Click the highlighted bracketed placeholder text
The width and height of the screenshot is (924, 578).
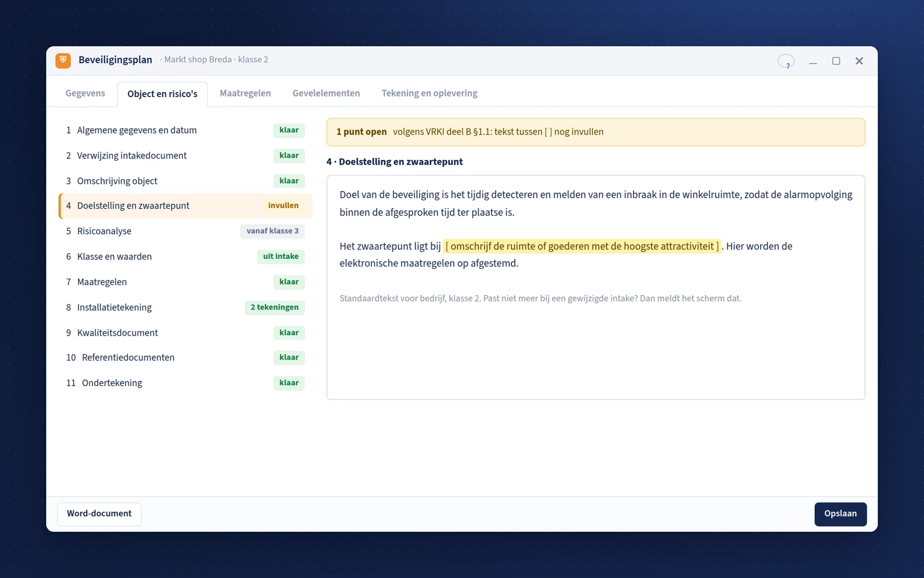(582, 247)
